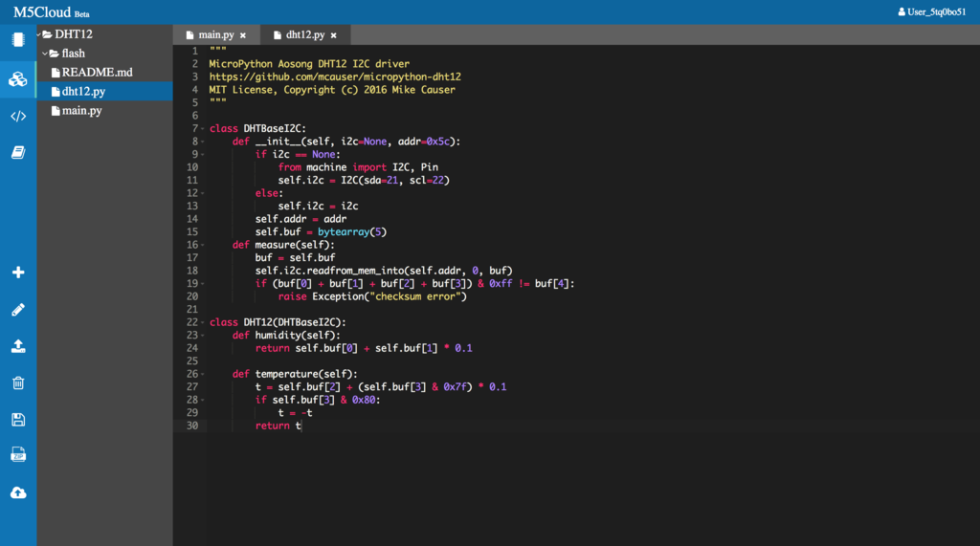The image size is (980, 546).
Task: Click 'bytearray' on line 15
Action: [344, 231]
